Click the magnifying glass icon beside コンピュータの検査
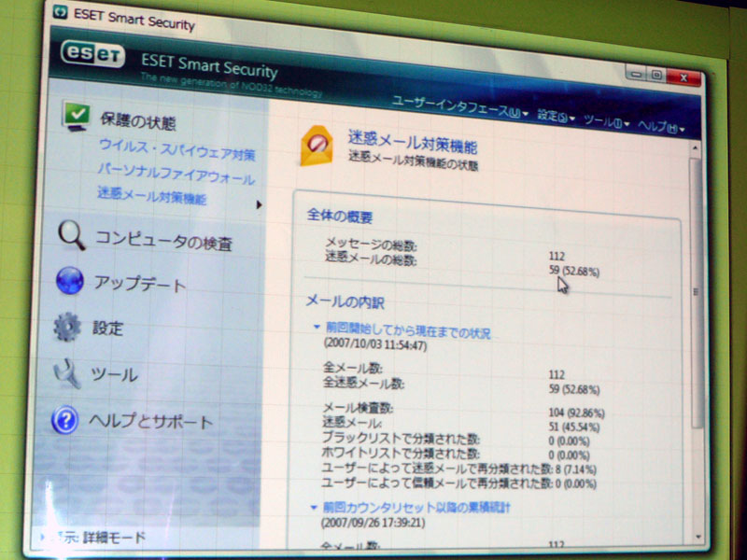 tap(72, 235)
